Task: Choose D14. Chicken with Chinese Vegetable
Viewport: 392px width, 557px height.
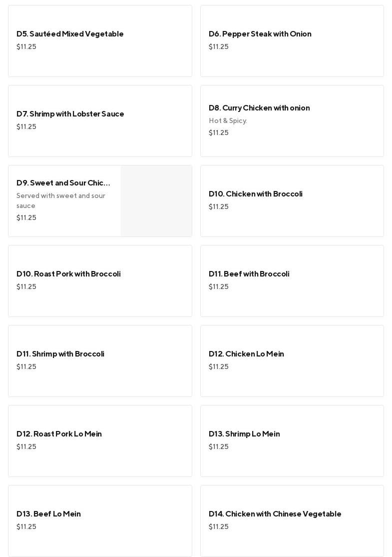Action: [275, 514]
